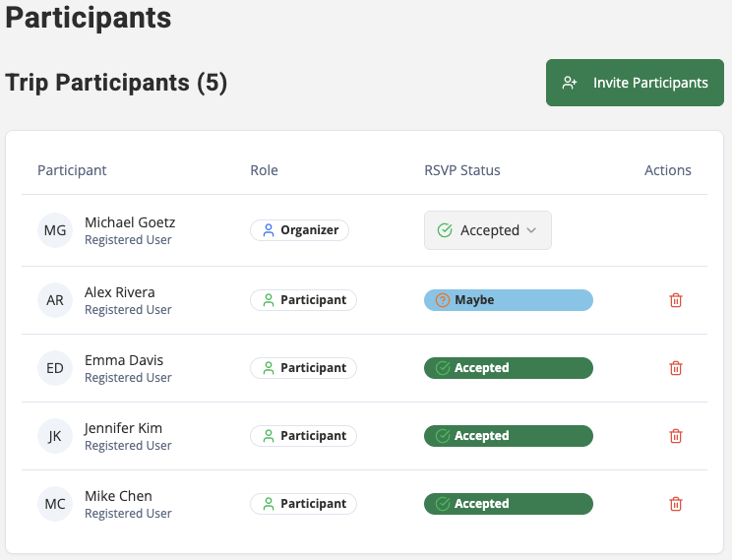Viewport: 732px width, 560px height.
Task: Select the name Mike Chen
Action: (x=118, y=496)
